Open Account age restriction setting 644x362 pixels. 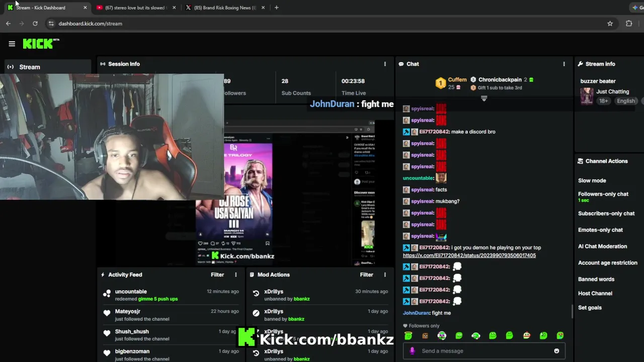(x=608, y=262)
